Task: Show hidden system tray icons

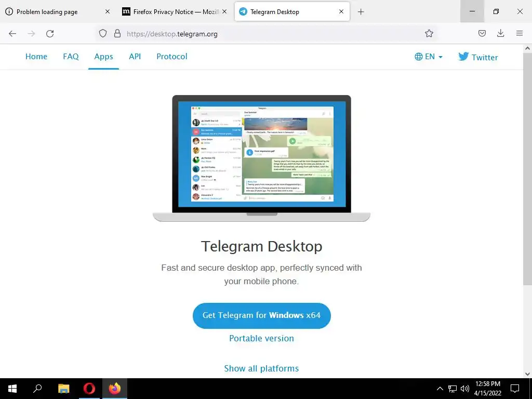Action: (440, 389)
